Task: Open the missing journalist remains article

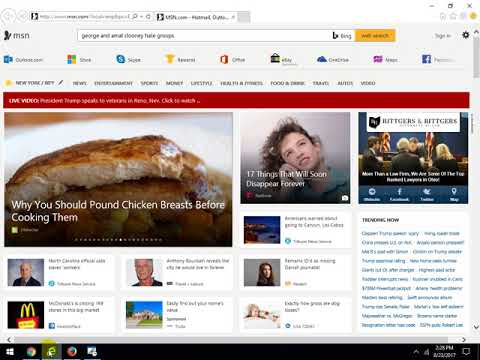Action: (295, 272)
